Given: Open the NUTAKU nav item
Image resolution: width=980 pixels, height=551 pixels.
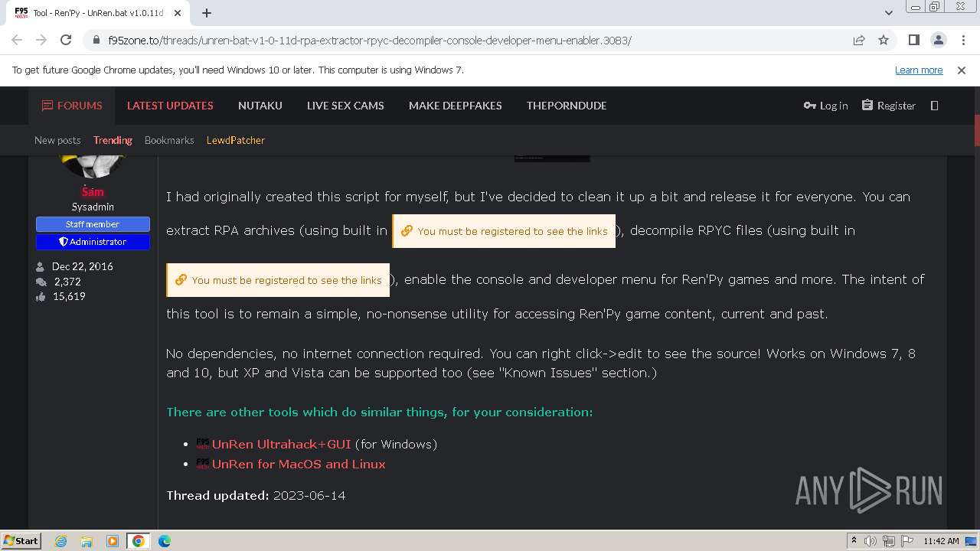Looking at the screenshot, I should [260, 106].
